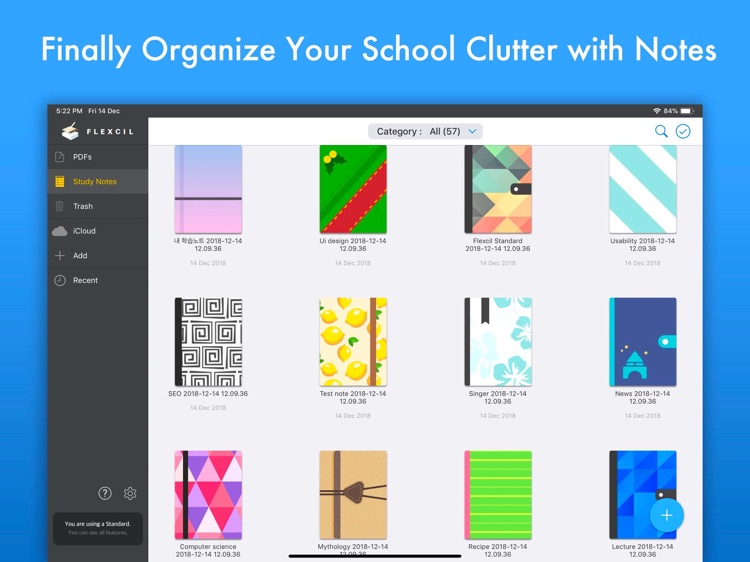750x562 pixels.
Task: Tap the Wi-Fi icon in status bar
Action: [x=657, y=111]
